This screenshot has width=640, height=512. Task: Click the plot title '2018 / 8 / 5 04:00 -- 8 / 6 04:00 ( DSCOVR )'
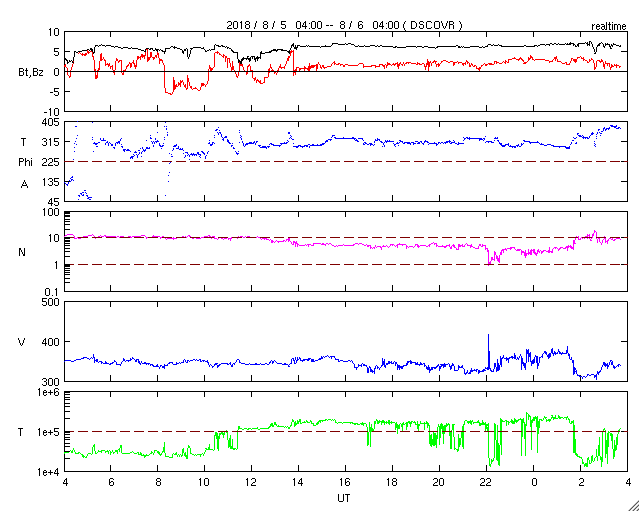pyautogui.click(x=344, y=25)
